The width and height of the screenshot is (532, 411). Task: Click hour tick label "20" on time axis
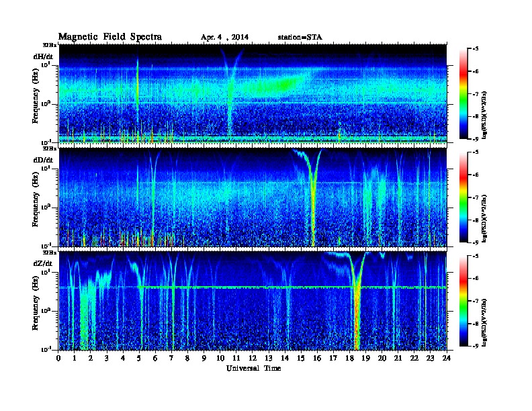(382, 358)
